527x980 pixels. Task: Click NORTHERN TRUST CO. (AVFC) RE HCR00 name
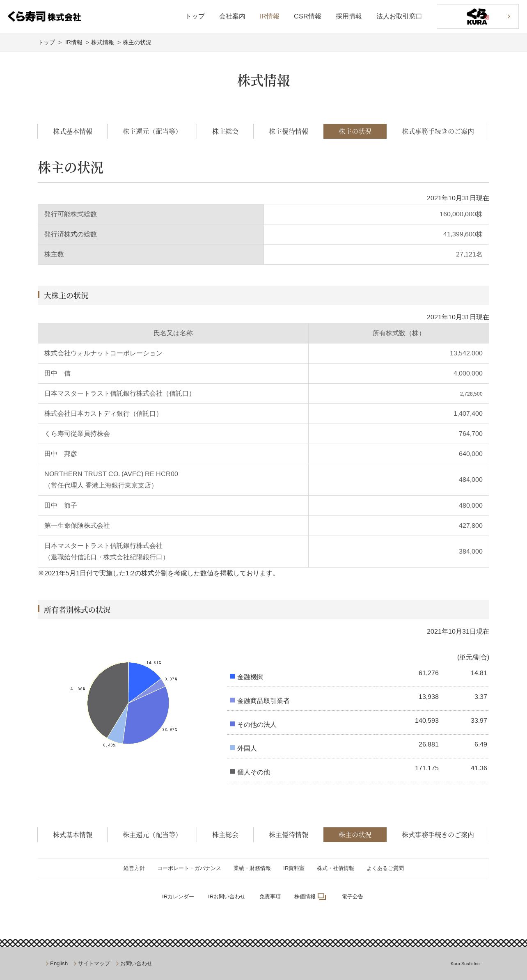111,474
